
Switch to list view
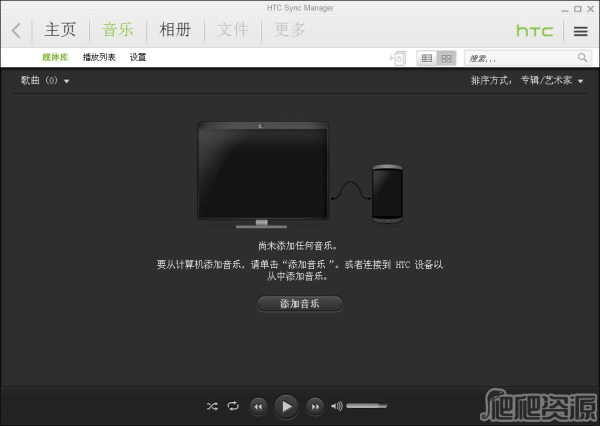click(427, 58)
